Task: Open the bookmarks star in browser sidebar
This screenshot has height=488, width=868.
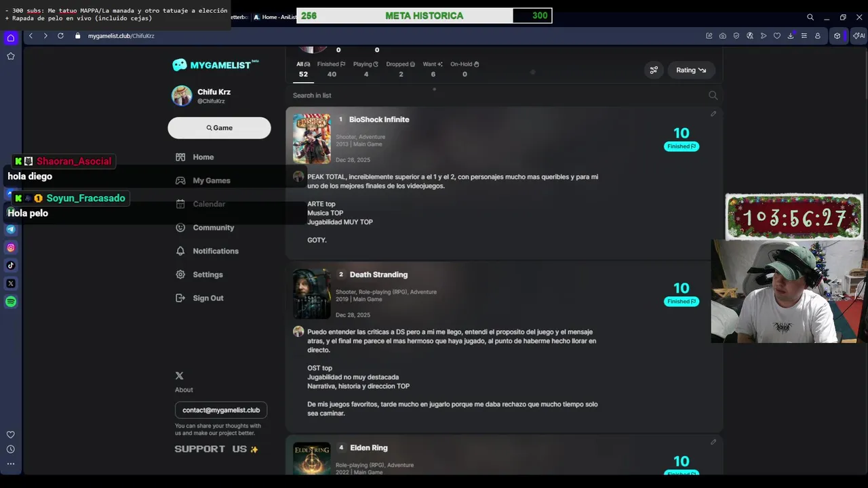Action: (x=11, y=56)
